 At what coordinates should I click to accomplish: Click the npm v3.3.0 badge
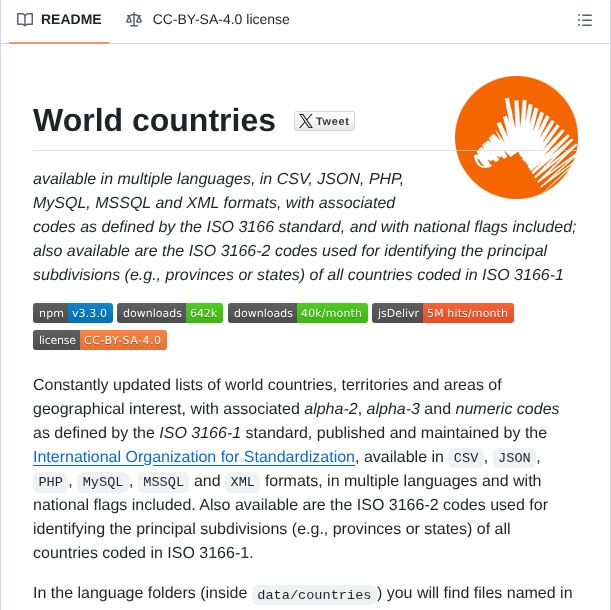coord(73,313)
